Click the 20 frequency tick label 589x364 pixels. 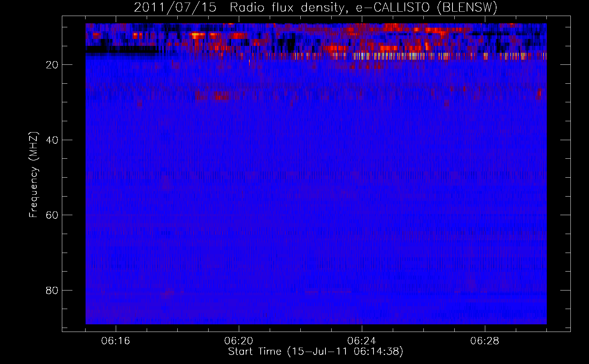(x=52, y=65)
